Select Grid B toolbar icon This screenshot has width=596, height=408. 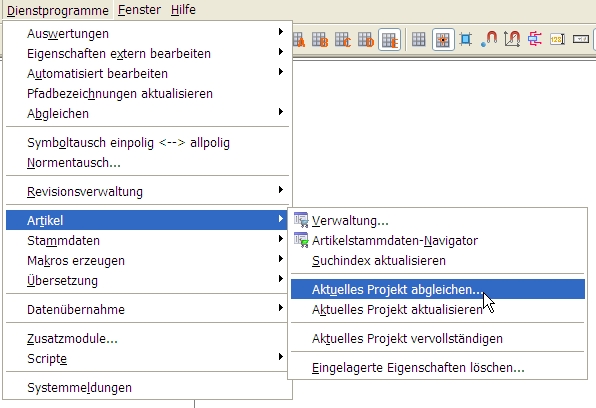(x=320, y=39)
